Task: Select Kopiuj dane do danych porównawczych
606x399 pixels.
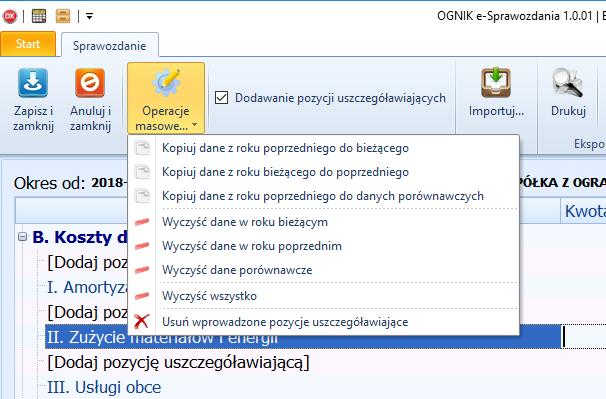Action: point(323,196)
